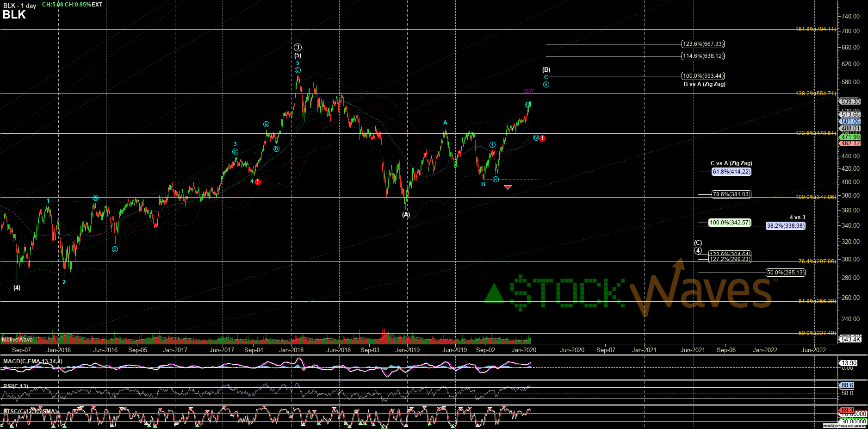The height and width of the screenshot is (429, 868).
Task: Click the orange 61.8%(256.30) level label
Action: click(818, 301)
